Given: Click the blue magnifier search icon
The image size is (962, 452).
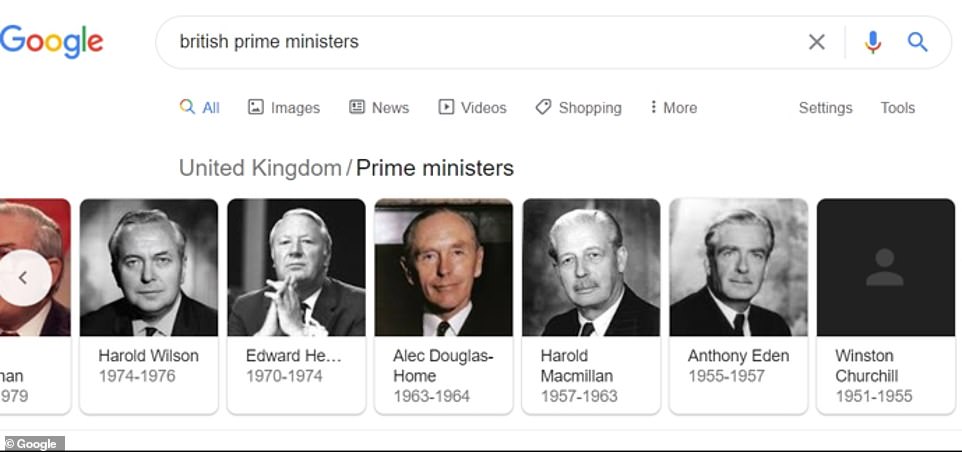Looking at the screenshot, I should (x=917, y=42).
